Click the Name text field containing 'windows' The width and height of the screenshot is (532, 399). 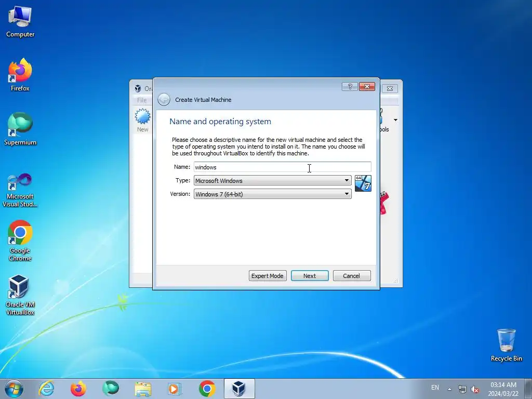click(x=282, y=167)
